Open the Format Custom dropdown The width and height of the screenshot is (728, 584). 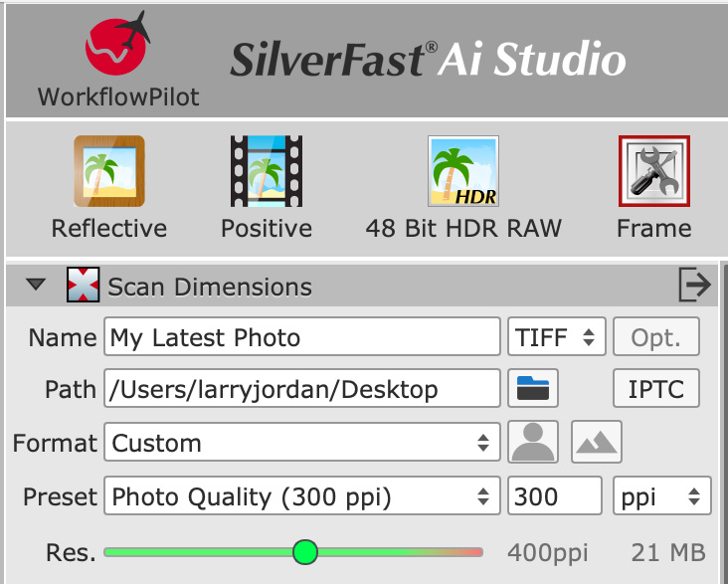click(302, 442)
